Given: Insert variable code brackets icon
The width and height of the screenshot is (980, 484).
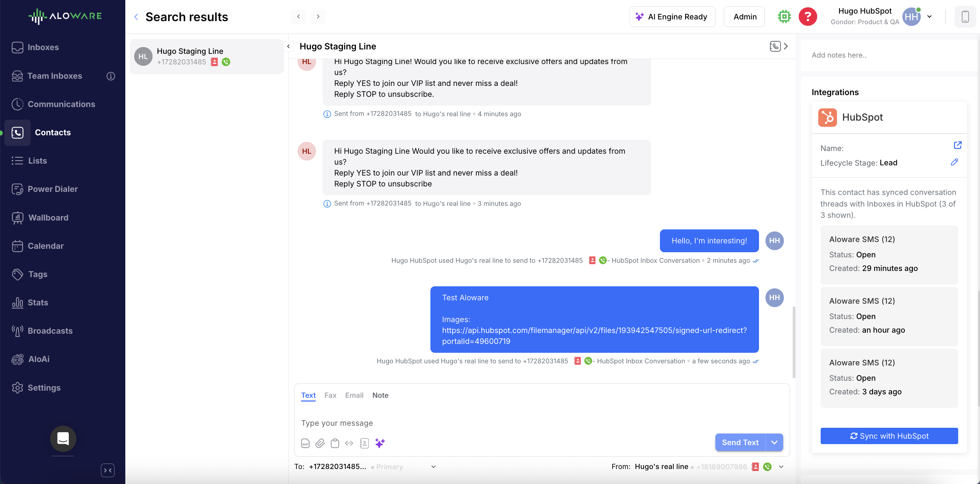Looking at the screenshot, I should pos(349,443).
